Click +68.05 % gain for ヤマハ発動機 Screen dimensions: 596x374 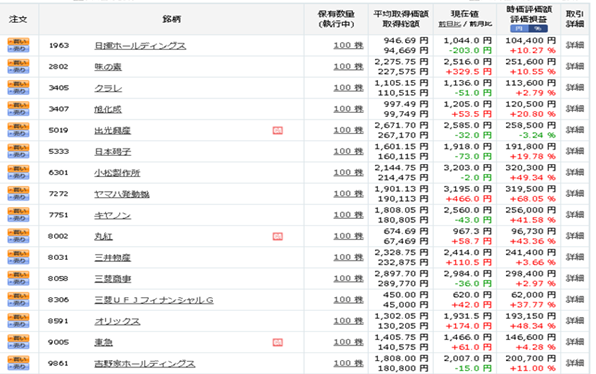tap(533, 199)
